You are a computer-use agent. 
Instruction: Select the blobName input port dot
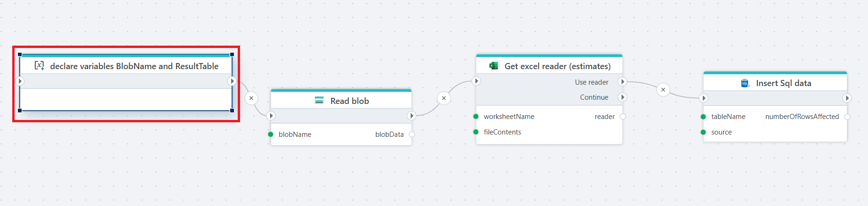coord(271,135)
